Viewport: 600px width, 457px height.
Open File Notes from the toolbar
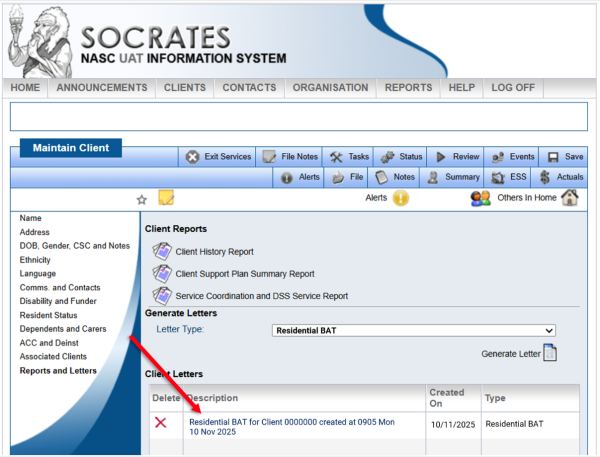click(289, 157)
